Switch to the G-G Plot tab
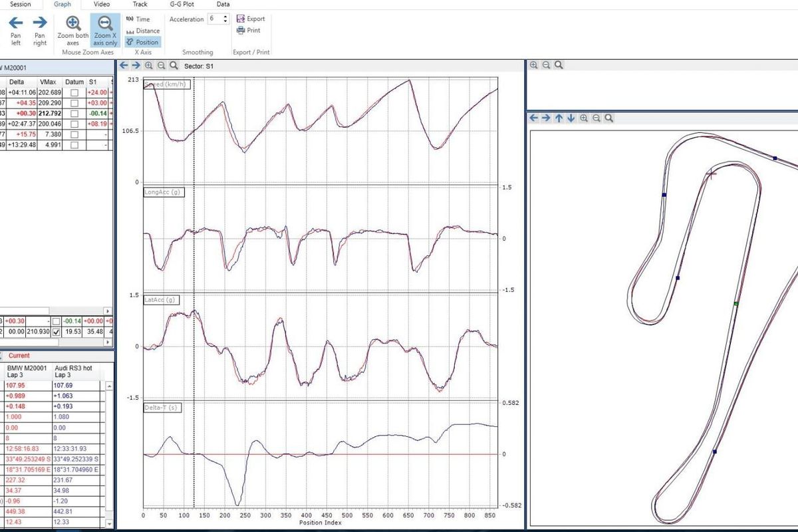 182,4
